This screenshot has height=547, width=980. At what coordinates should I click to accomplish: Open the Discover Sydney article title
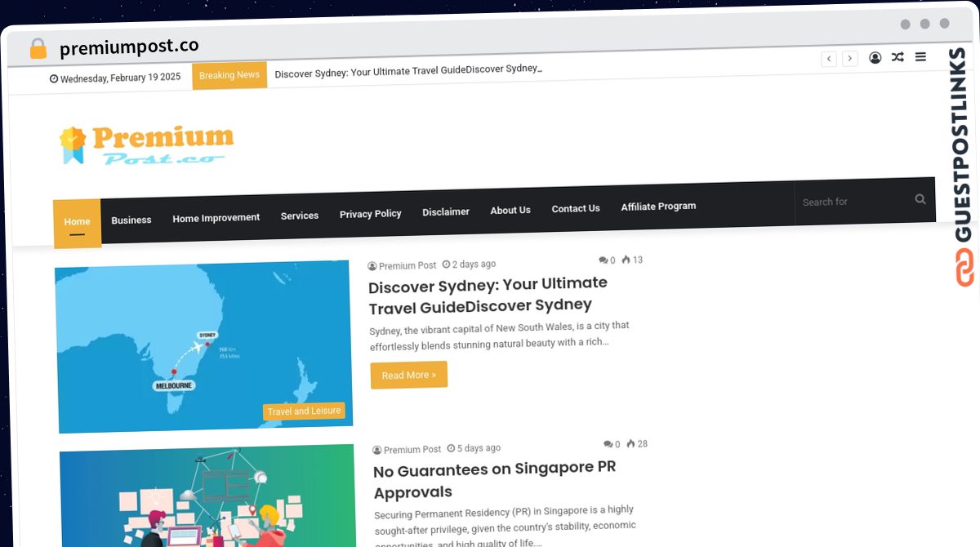pos(488,296)
